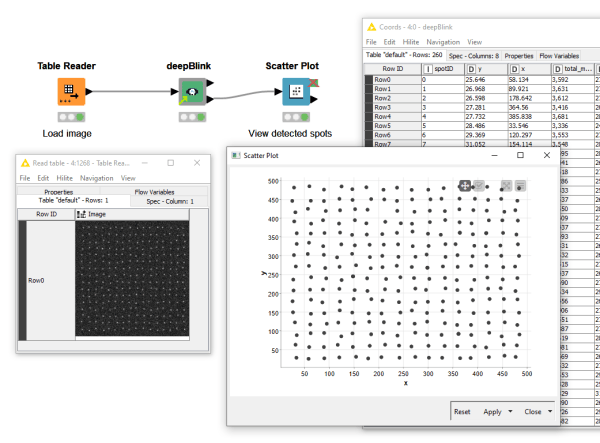Click the deepBlink lower output port

tap(210, 99)
